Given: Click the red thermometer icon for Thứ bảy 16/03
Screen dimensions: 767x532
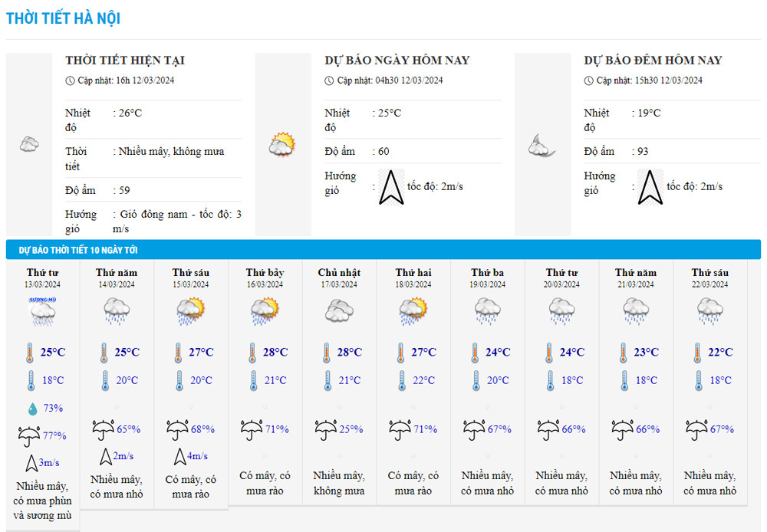Looking at the screenshot, I should (x=252, y=353).
